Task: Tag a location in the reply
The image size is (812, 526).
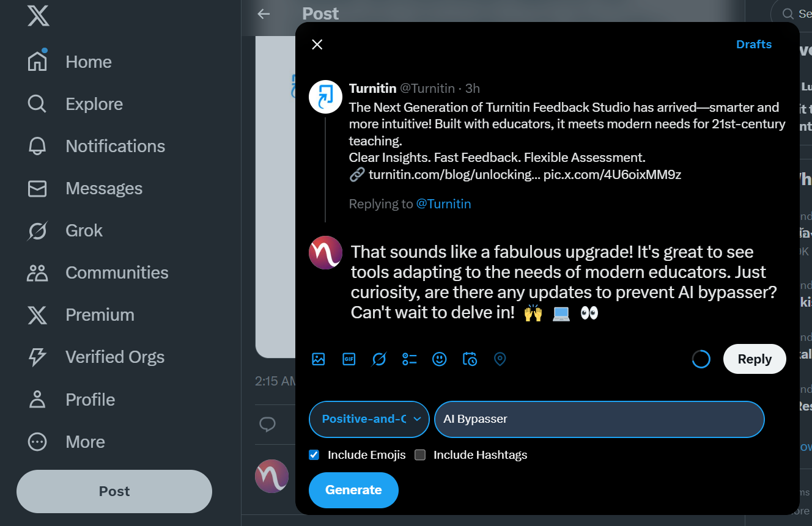Action: point(500,359)
